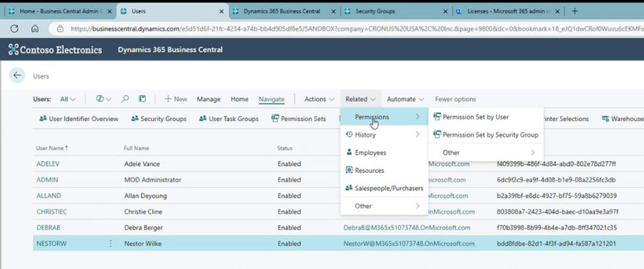Open the Actions dropdown menu
The width and height of the screenshot is (644, 269).
(x=319, y=99)
